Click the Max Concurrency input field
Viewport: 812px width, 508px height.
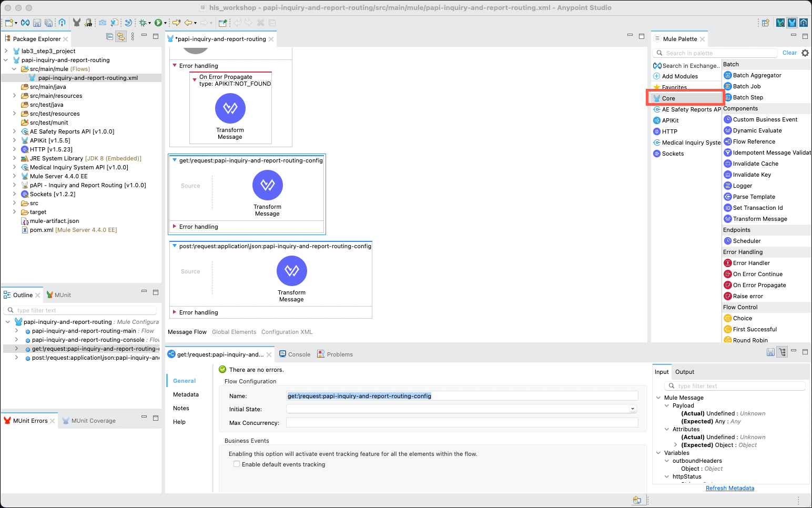(462, 422)
